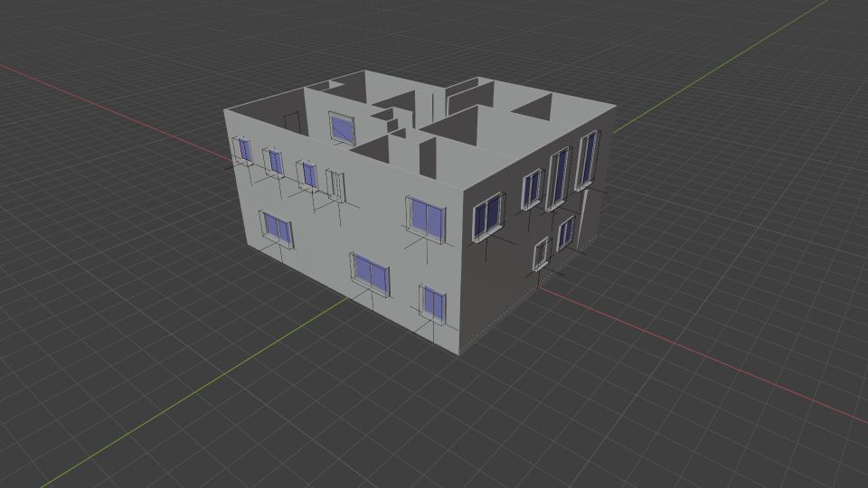The width and height of the screenshot is (868, 488).
Task: Select the door frame outline on the inner back wall
Action: 292,122
